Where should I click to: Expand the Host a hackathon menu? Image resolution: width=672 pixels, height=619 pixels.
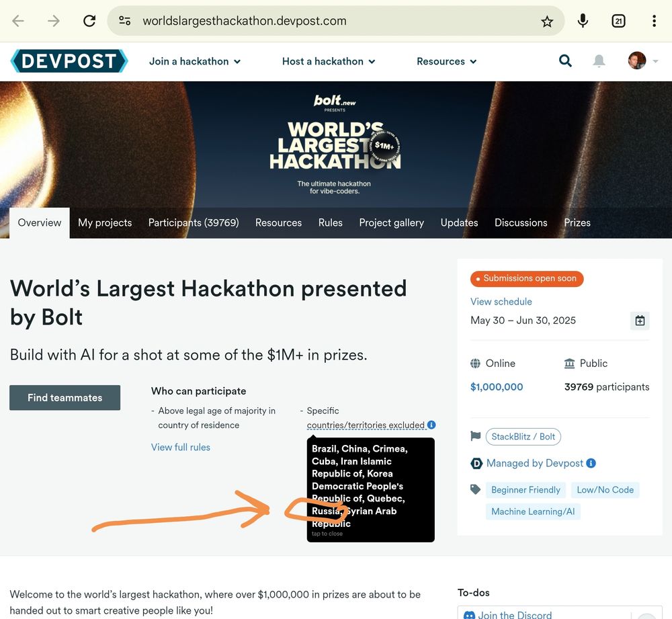[x=328, y=61]
